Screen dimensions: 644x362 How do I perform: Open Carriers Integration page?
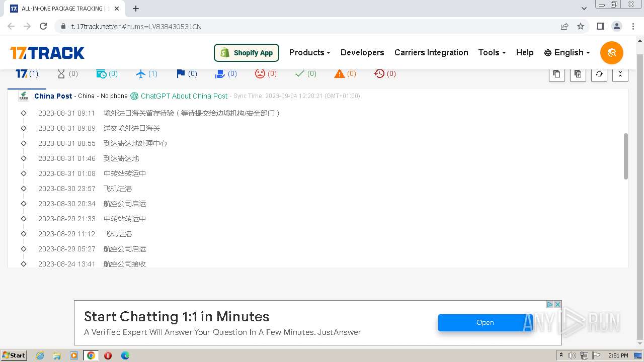tap(431, 52)
